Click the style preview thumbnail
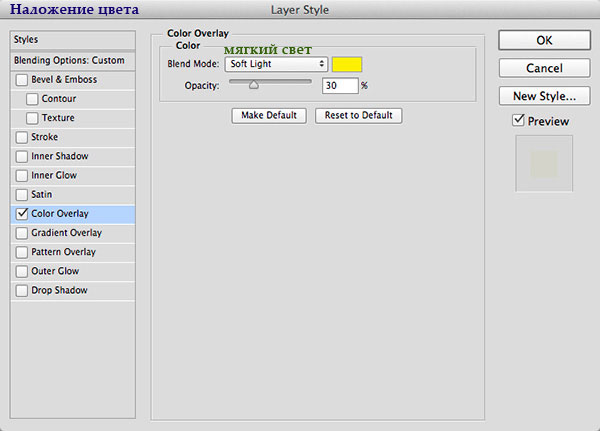 (544, 163)
